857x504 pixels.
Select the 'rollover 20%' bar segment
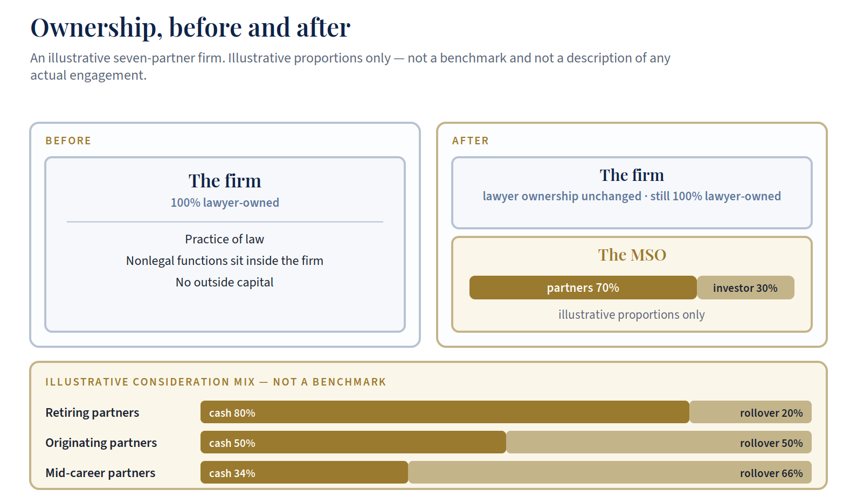[x=750, y=412]
